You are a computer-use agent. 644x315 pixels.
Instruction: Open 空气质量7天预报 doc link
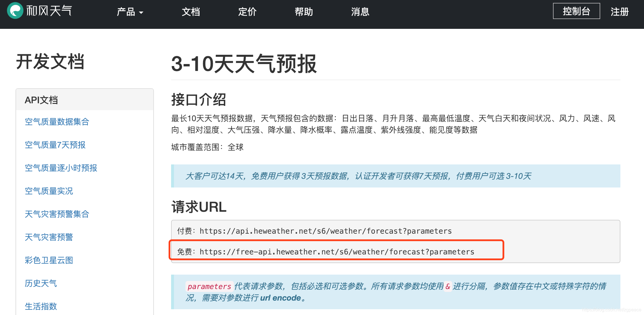pyautogui.click(x=55, y=145)
